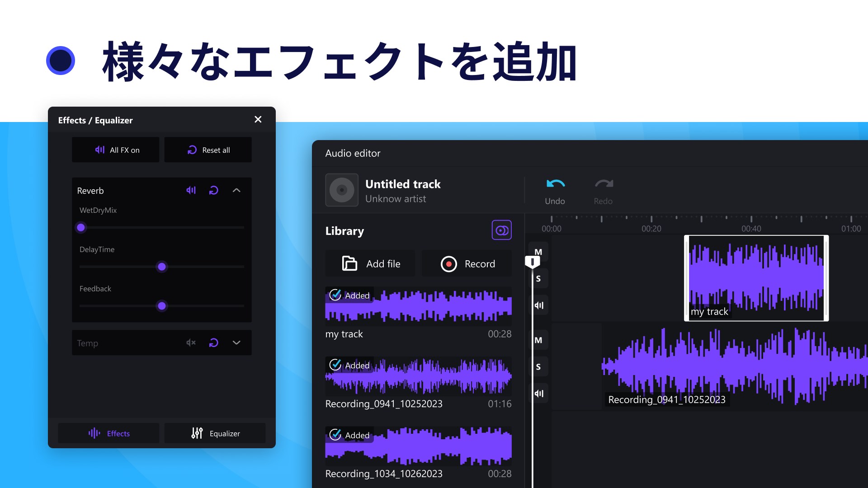Expand the Temp section dropdown arrow

click(236, 342)
